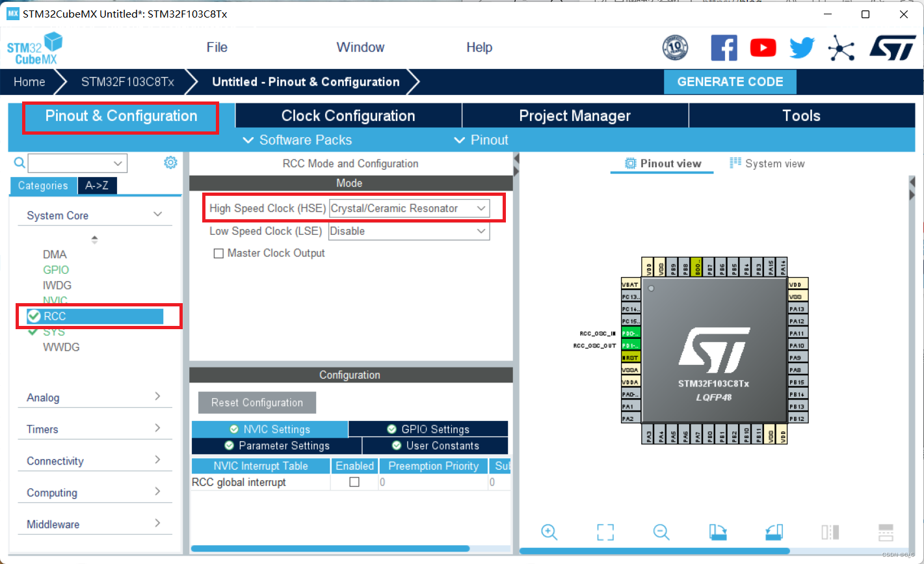Screen dimensions: 924x564
Task: Click the PA2 pin on chip
Action: click(631, 418)
